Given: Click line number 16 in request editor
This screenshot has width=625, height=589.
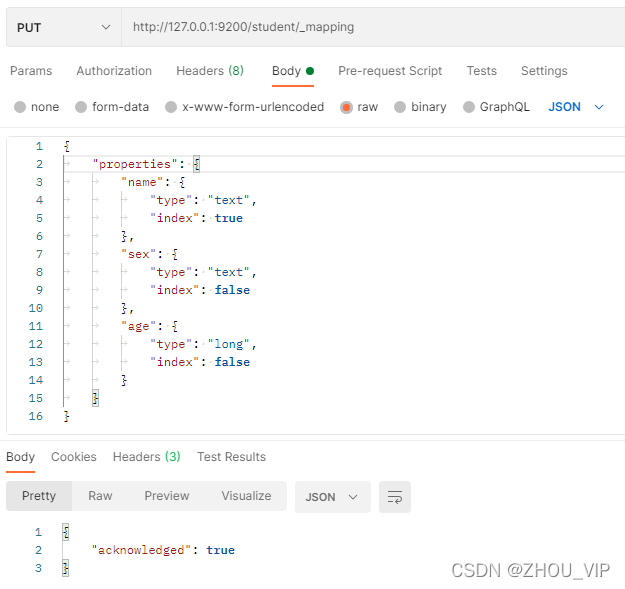Looking at the screenshot, I should pyautogui.click(x=35, y=416).
